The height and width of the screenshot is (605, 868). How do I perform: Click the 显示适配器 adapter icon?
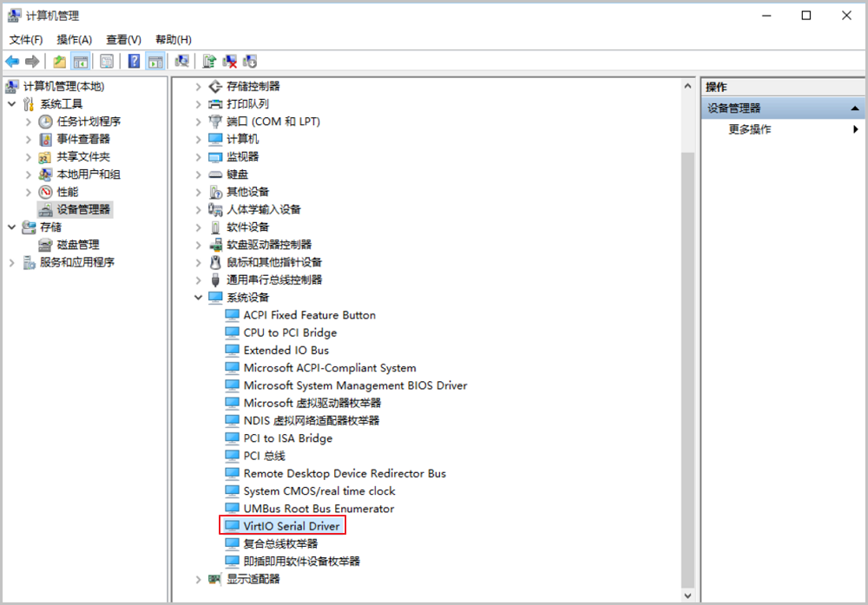(215, 579)
